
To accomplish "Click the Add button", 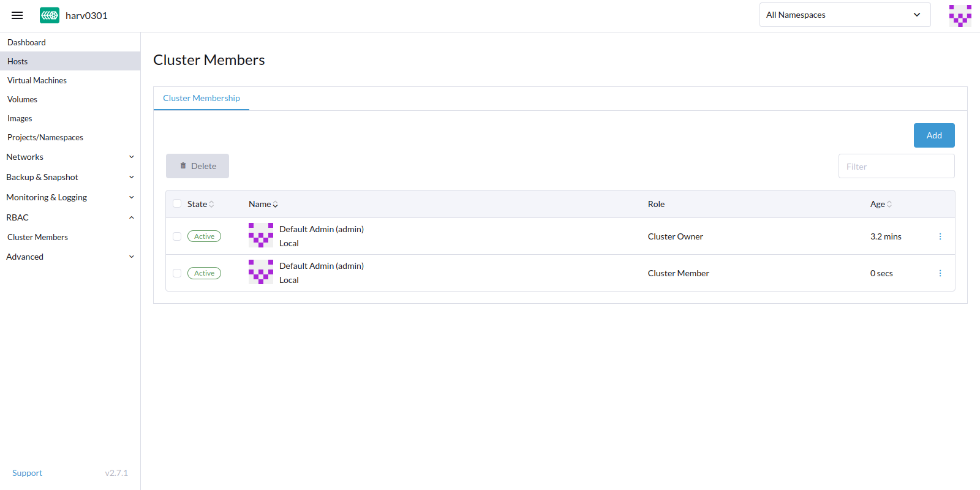I will coord(934,135).
